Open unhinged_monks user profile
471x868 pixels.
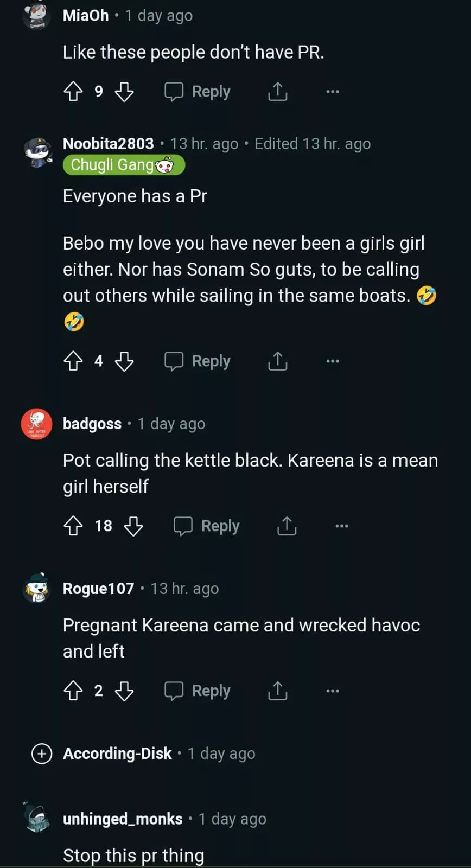pos(123,819)
